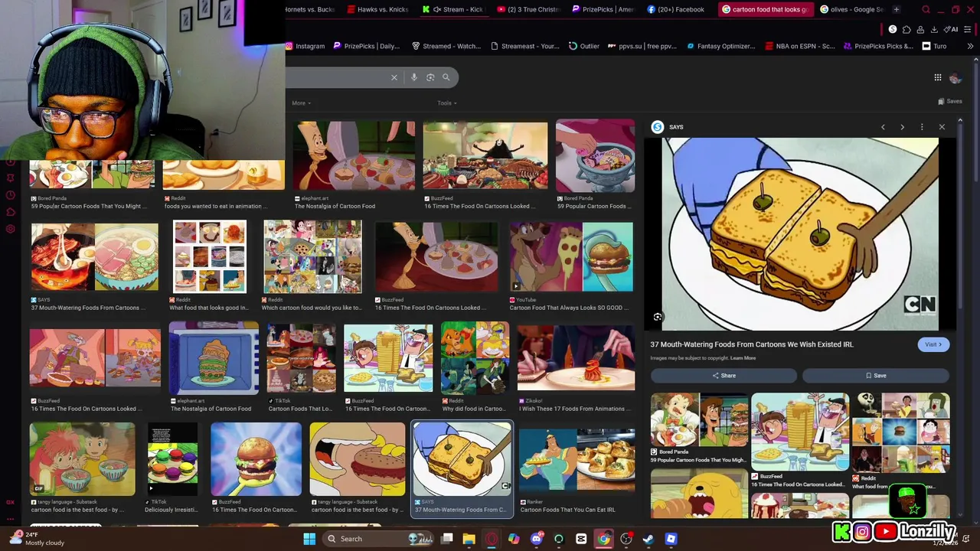
Task: Switch to 3 True Christmas YouTube tab
Action: 528,9
